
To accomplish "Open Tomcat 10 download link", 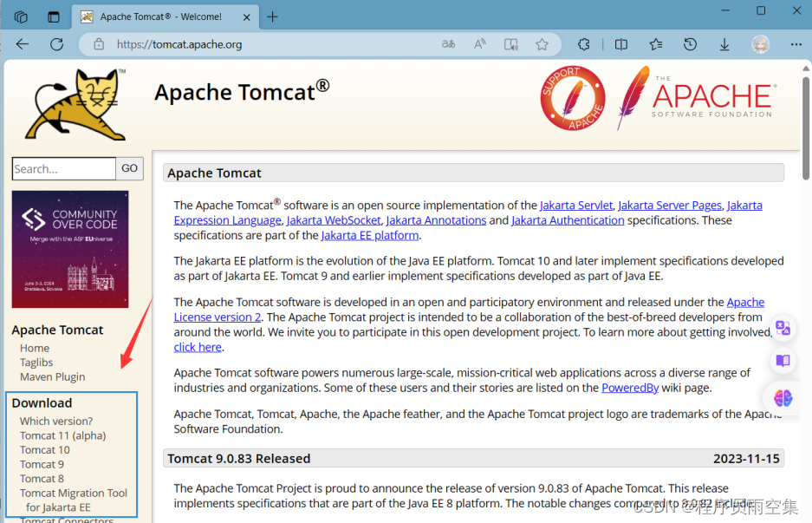I will pos(44,450).
